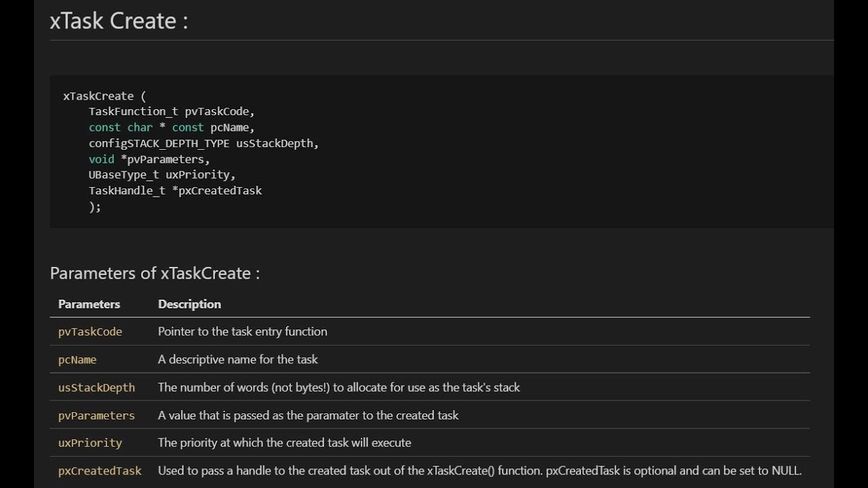Image resolution: width=868 pixels, height=488 pixels.
Task: Click the pvTaskCode parameter in the table
Action: [90, 331]
